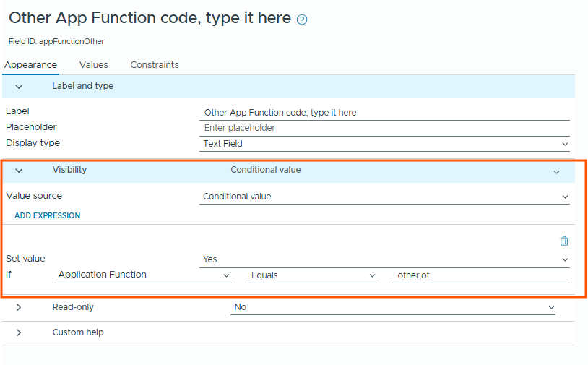Viewport: 588px width, 365px height.
Task: Collapse the Label and type section
Action: tap(20, 86)
